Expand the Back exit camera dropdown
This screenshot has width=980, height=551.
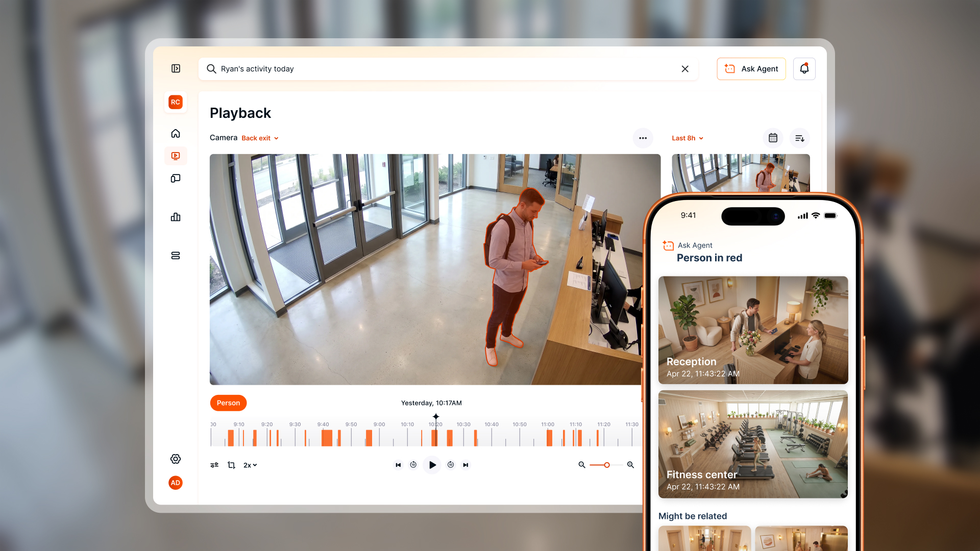(x=260, y=138)
